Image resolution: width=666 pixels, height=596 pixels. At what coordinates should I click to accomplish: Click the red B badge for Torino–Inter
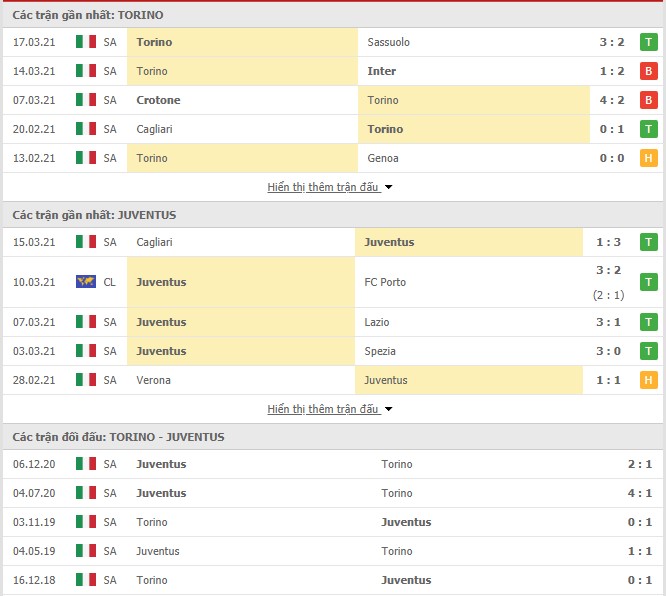(648, 71)
